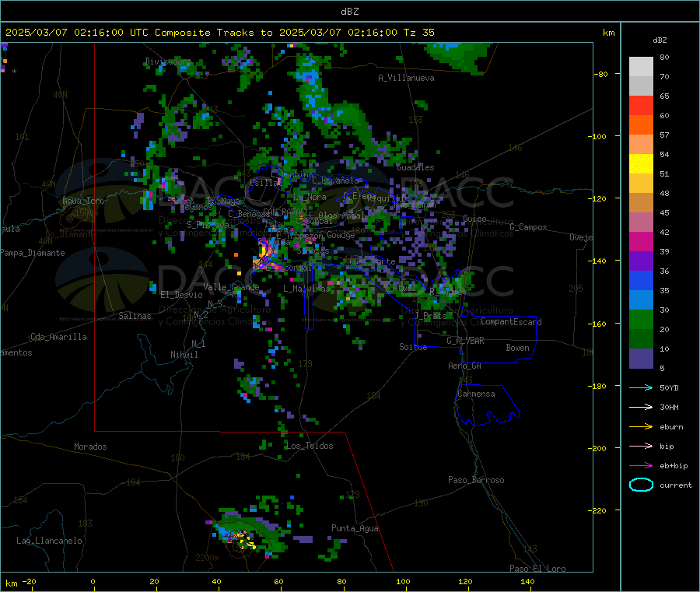Click the Los_Toldos map label
Screen dimensions: 700x592
tap(310, 446)
